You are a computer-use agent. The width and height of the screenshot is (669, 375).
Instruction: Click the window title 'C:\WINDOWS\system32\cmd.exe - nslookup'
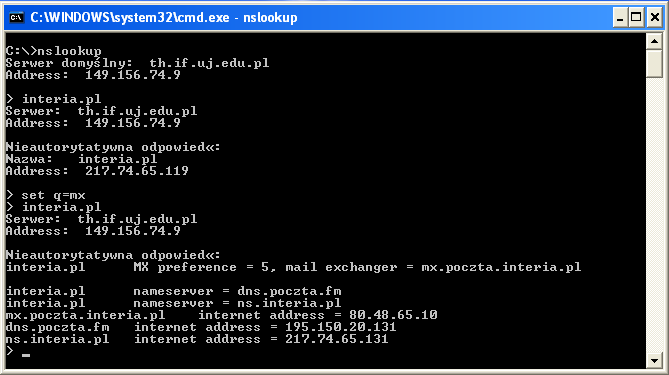coord(164,17)
